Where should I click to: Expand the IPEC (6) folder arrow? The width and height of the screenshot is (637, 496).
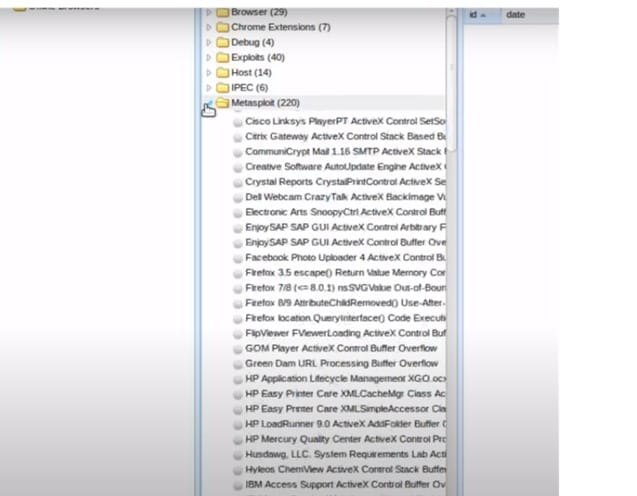point(209,88)
